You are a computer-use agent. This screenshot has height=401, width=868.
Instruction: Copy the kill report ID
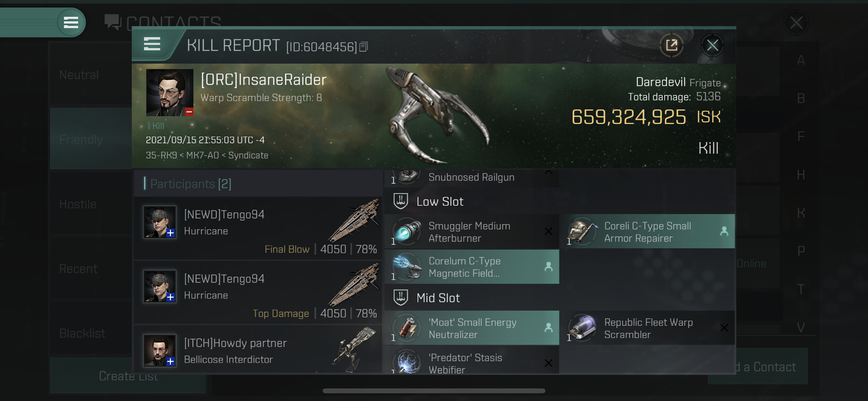click(364, 47)
